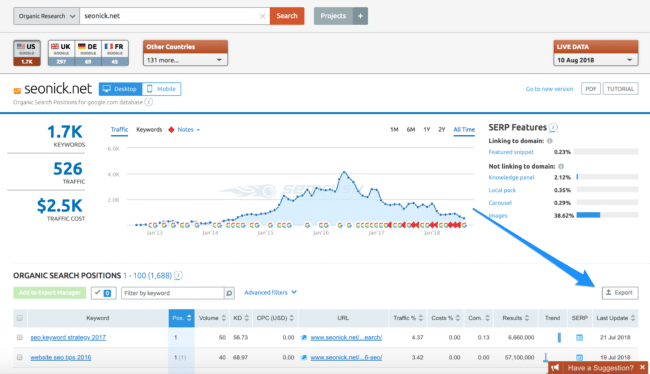Click info icon beside Organic Search Positions count

pos(178,275)
